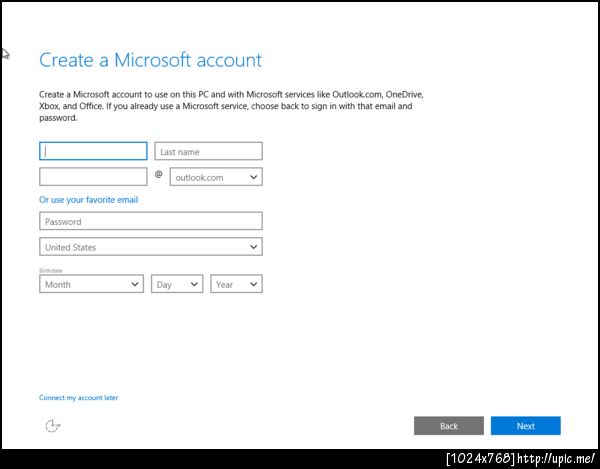
Task: Expand the outlook.com domain dropdown
Action: point(216,177)
